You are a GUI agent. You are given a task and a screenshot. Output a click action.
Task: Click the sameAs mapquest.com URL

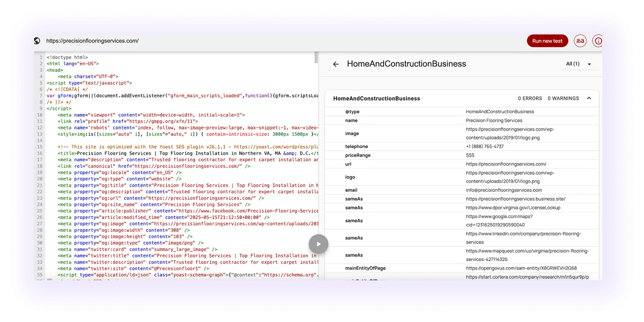[x=527, y=255]
